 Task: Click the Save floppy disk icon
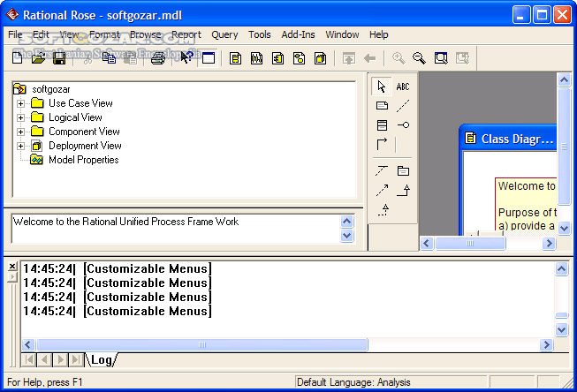pos(59,58)
